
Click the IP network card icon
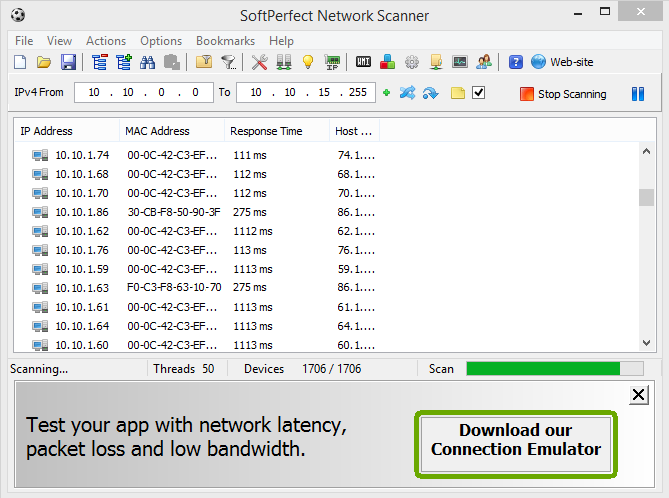332,62
